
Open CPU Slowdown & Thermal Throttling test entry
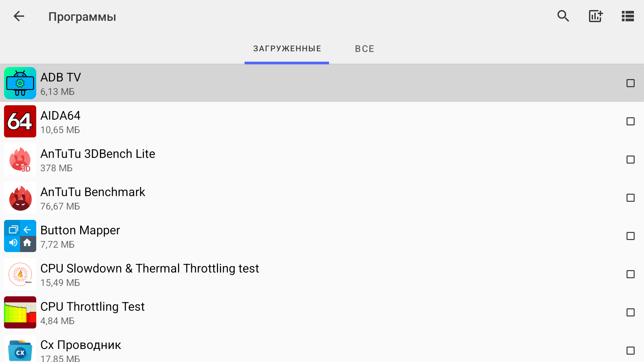[x=150, y=268]
